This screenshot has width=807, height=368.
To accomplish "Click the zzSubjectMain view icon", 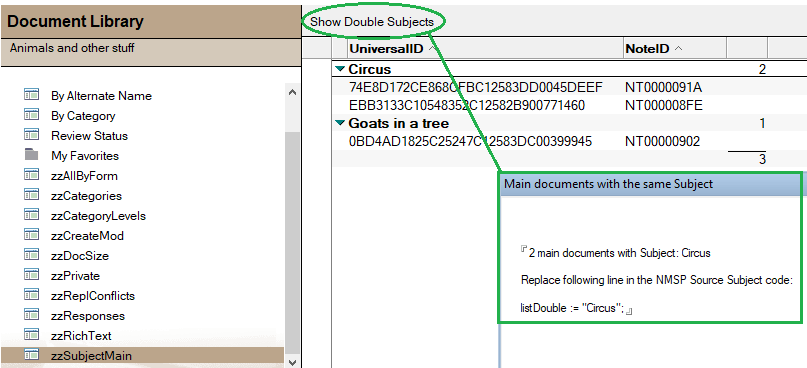I will point(31,355).
